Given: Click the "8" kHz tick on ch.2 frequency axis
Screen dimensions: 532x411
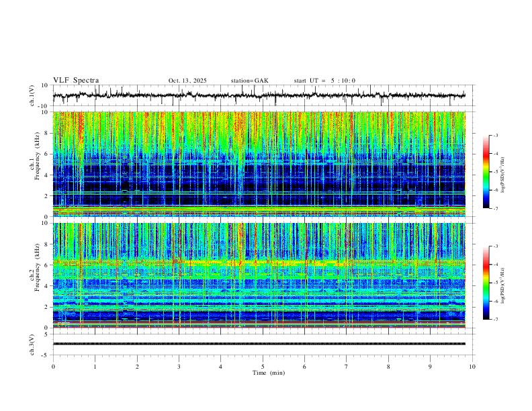Looking at the screenshot, I should tap(48, 244).
